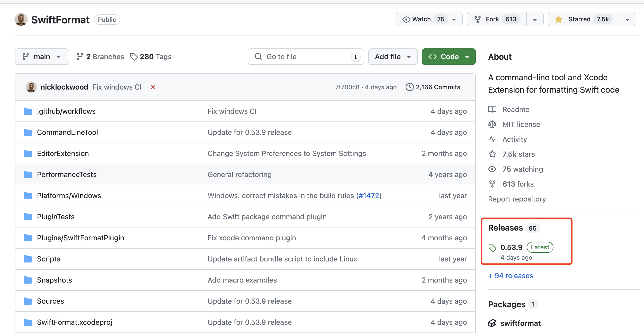The image size is (644, 333).
Task: Click the Activity pulse icon
Action: [x=492, y=139]
